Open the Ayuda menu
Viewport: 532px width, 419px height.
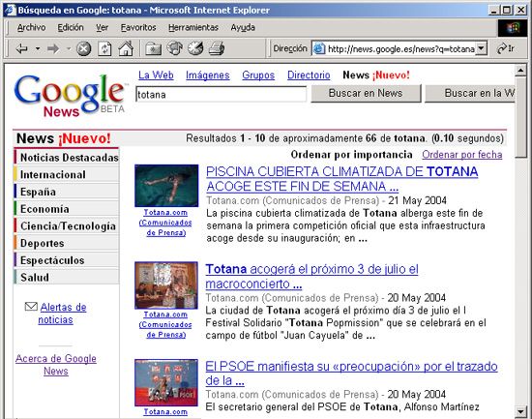[243, 27]
